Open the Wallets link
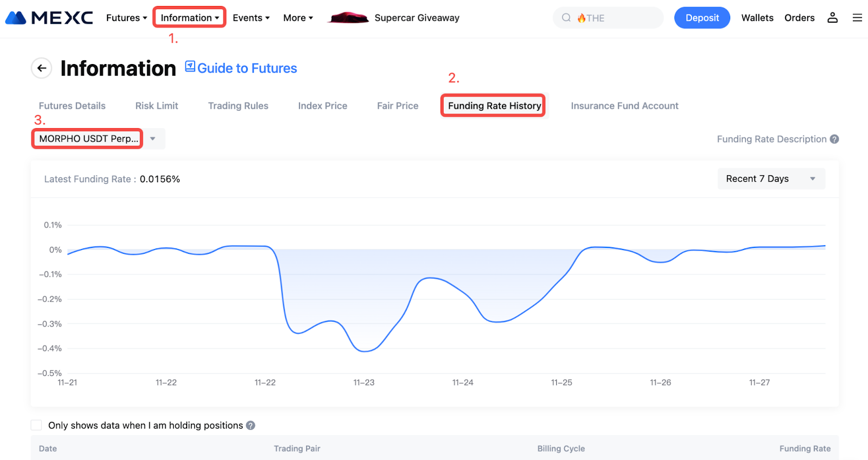This screenshot has height=460, width=868. click(757, 18)
